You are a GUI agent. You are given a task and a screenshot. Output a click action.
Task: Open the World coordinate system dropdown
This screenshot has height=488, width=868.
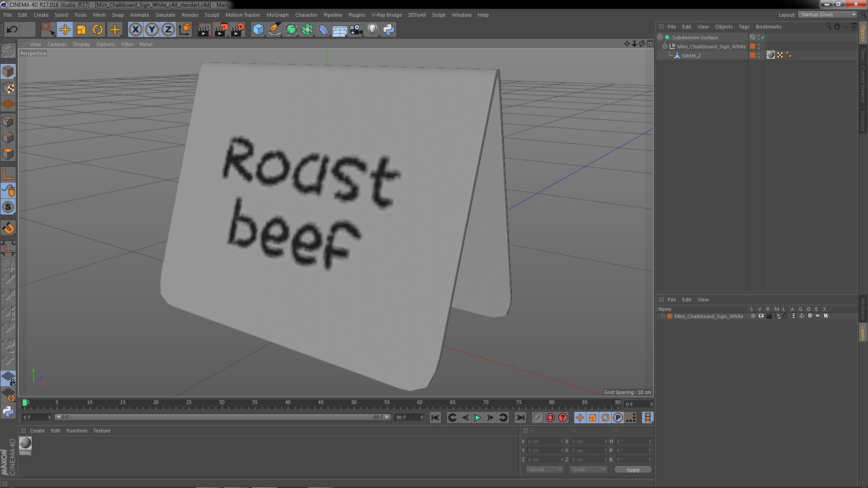click(545, 469)
